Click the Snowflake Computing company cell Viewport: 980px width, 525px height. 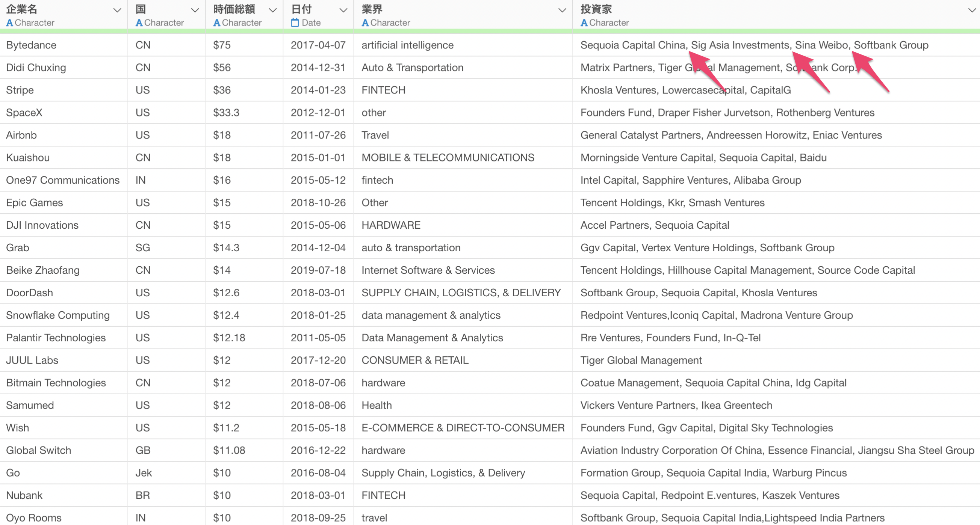(64, 315)
